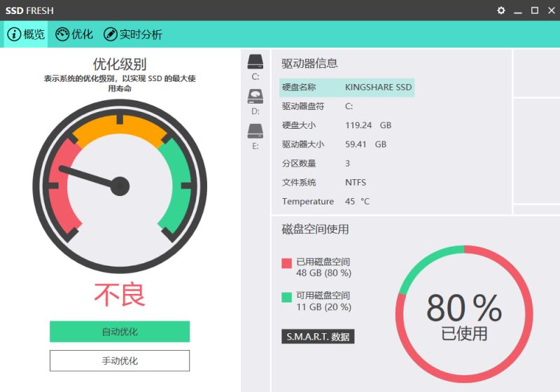Click the 11 GB (20 %) free text
The height and width of the screenshot is (392, 560).
(323, 307)
